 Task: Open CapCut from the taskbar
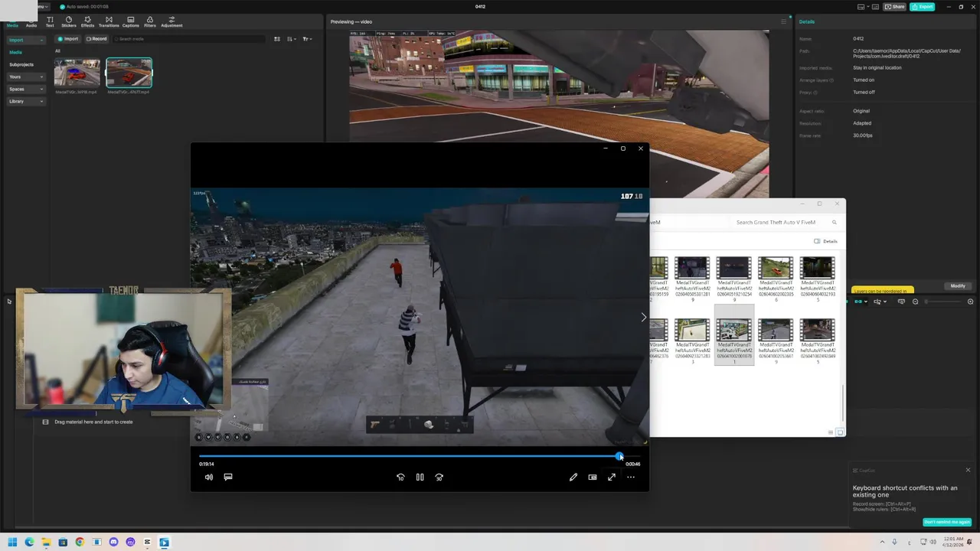(x=147, y=543)
